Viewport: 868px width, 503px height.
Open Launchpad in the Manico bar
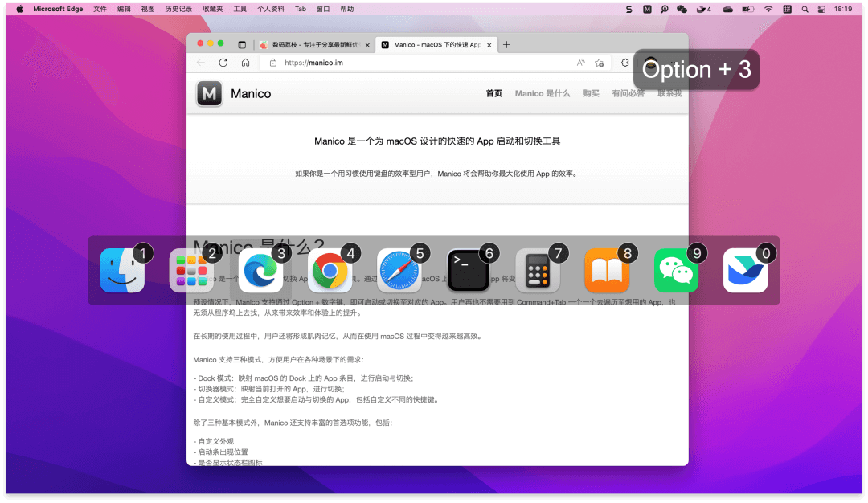point(191,271)
